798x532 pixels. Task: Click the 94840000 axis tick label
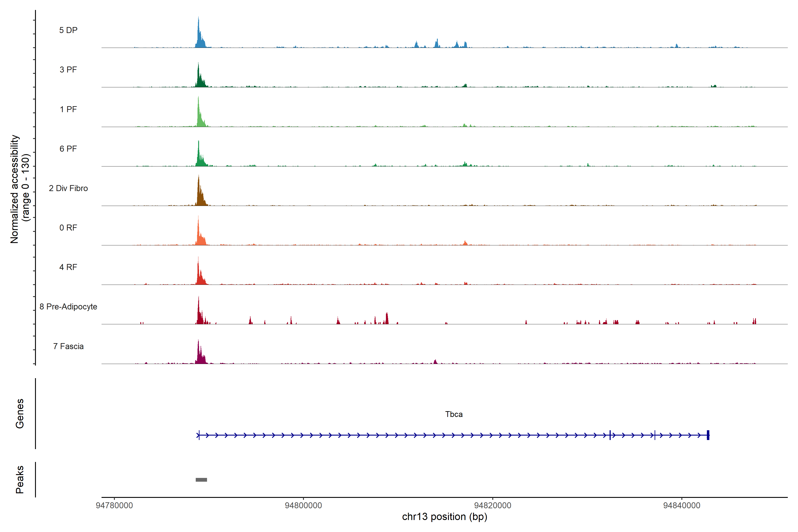[682, 506]
